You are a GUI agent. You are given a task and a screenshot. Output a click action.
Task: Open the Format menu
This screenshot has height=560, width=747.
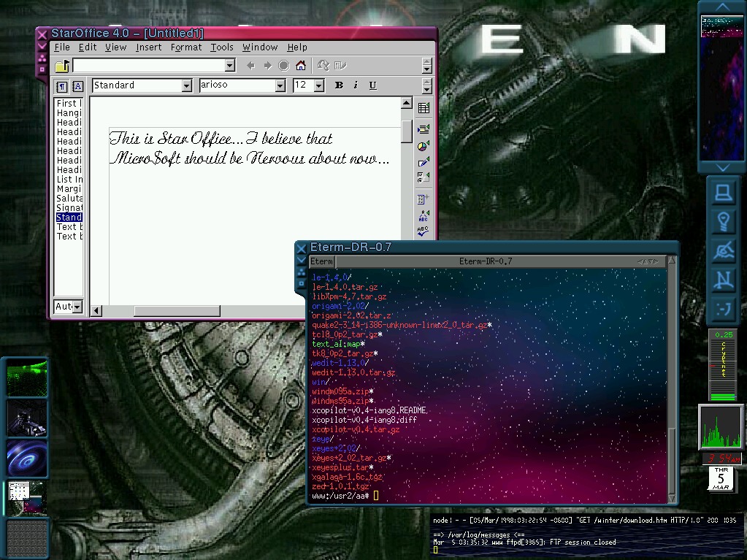186,47
